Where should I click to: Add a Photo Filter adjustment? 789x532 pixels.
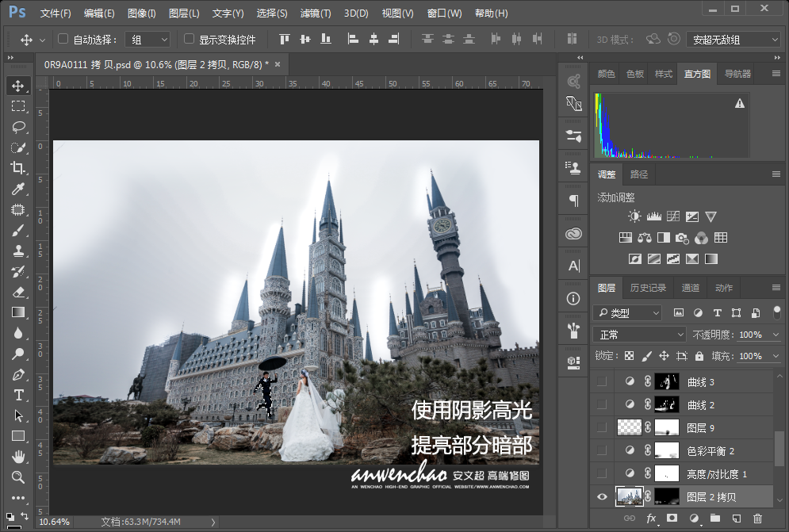pyautogui.click(x=682, y=238)
